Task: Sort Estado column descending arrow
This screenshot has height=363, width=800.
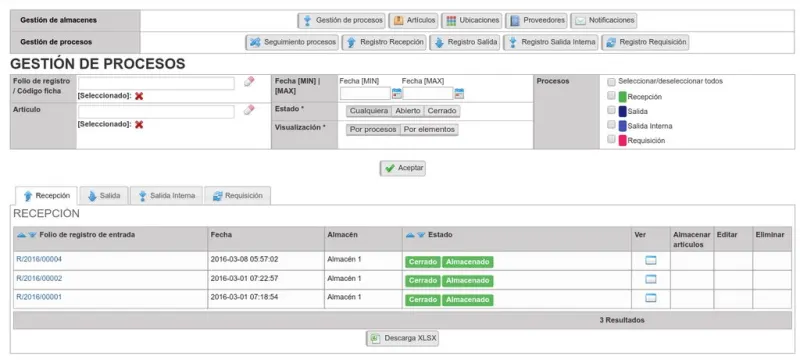Action: tap(421, 235)
